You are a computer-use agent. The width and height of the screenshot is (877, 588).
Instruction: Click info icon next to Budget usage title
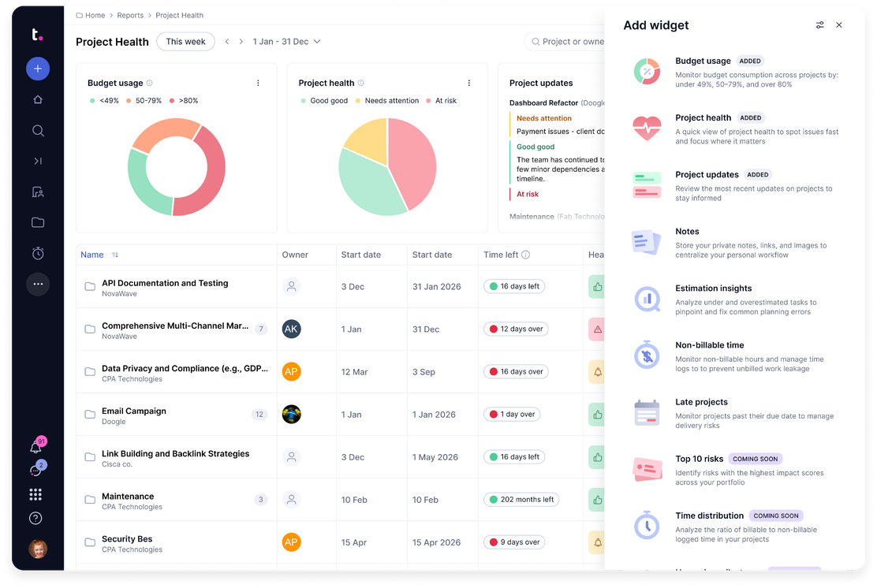click(x=149, y=83)
